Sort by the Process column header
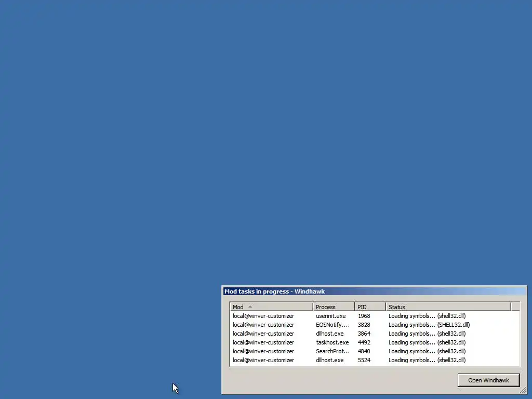The image size is (532, 399). point(334,307)
